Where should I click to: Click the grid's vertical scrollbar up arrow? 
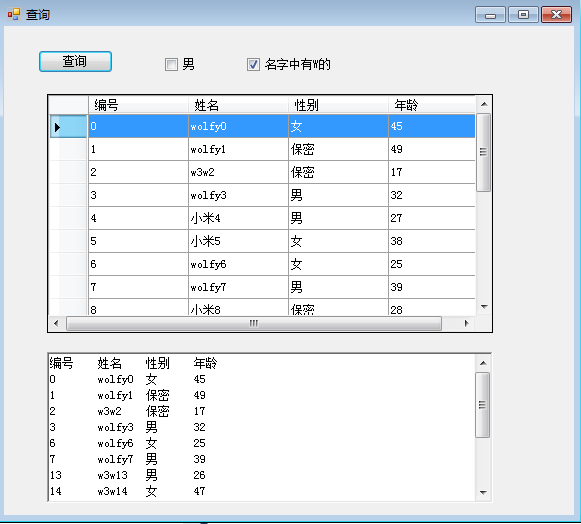coord(484,104)
